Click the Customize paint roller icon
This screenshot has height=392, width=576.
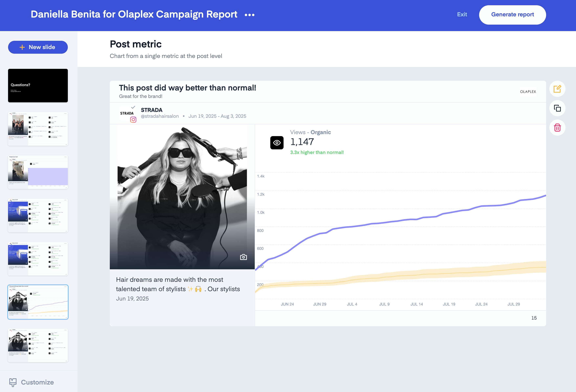pos(13,382)
